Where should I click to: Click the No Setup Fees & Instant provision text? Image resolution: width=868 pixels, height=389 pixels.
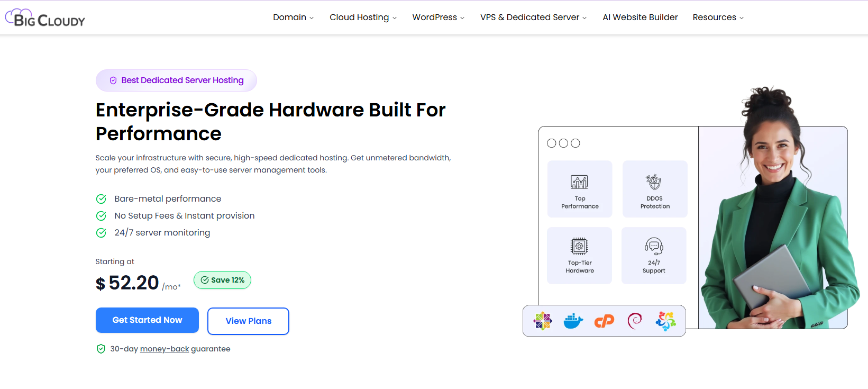185,216
